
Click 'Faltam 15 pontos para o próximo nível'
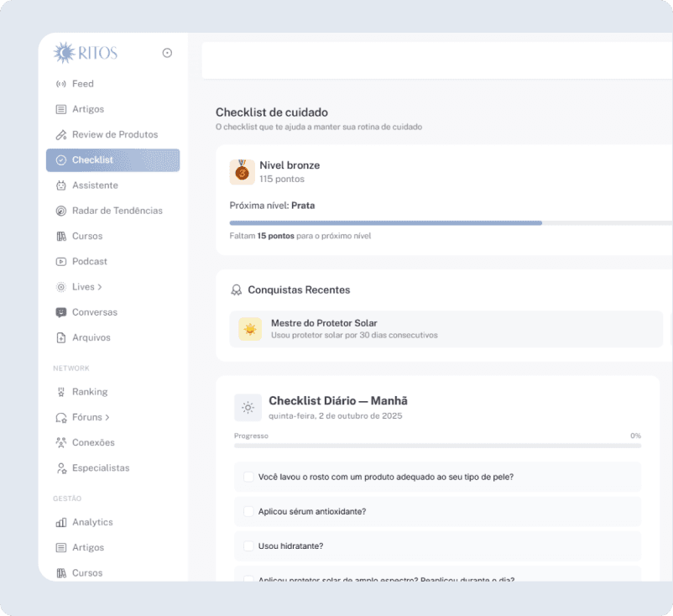coord(300,236)
